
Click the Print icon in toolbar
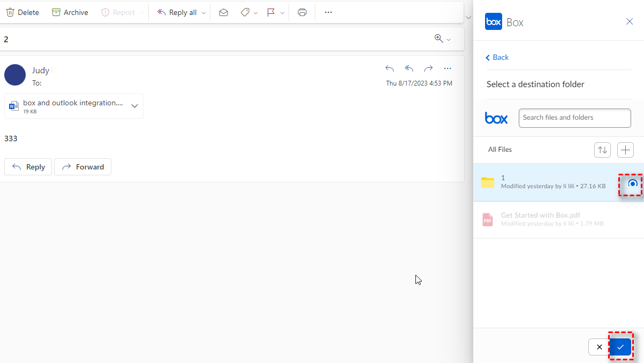[x=302, y=12]
